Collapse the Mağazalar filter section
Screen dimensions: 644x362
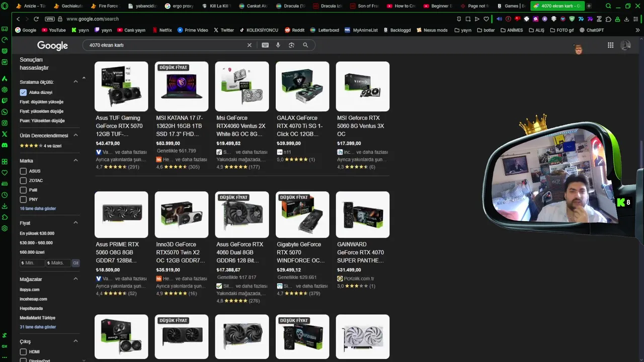[x=75, y=279]
